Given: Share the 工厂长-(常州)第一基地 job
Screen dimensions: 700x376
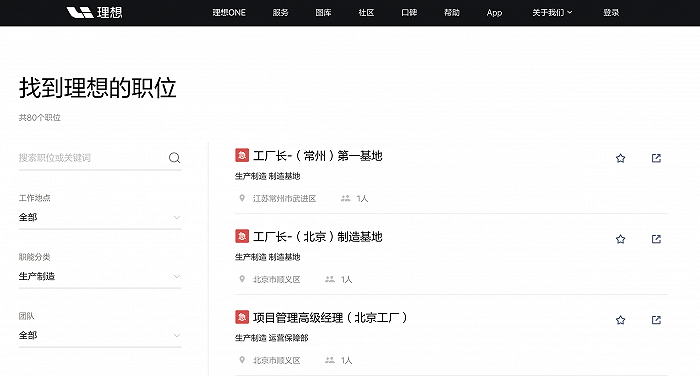Looking at the screenshot, I should 656,158.
